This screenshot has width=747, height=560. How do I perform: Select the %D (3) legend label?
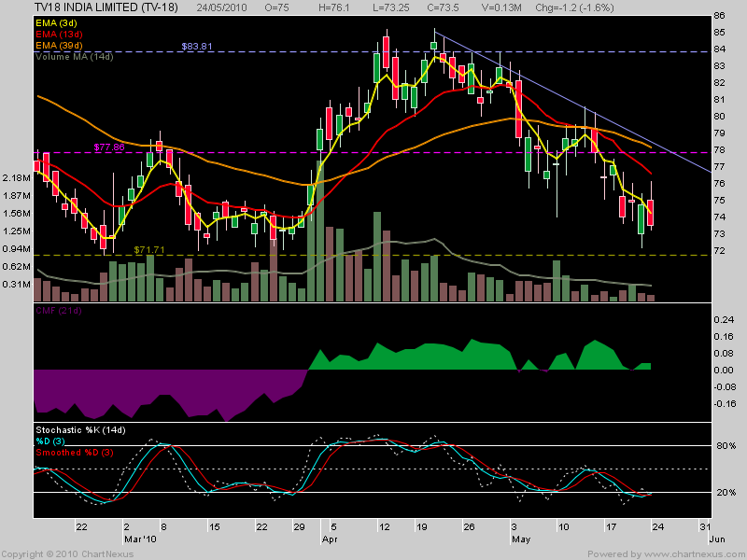(50, 441)
